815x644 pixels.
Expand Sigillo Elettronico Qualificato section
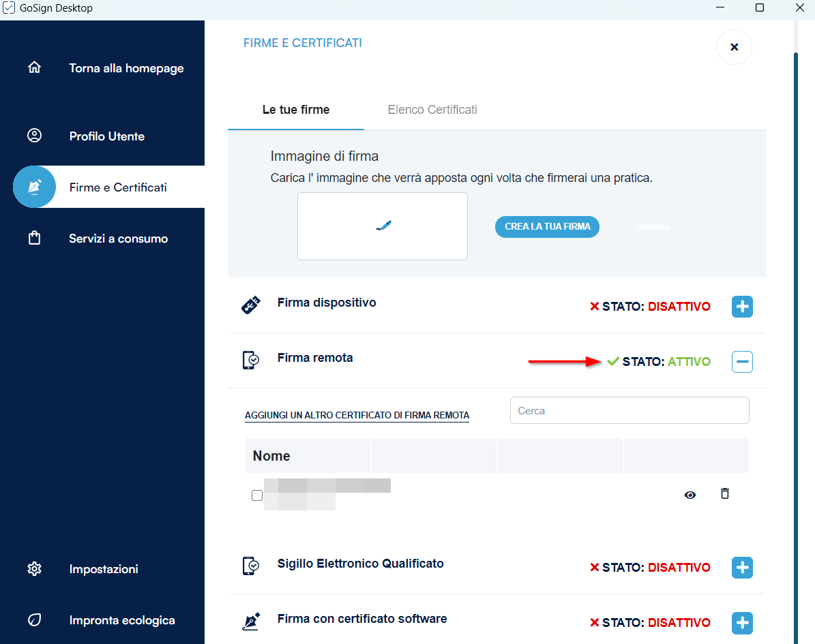[742, 567]
